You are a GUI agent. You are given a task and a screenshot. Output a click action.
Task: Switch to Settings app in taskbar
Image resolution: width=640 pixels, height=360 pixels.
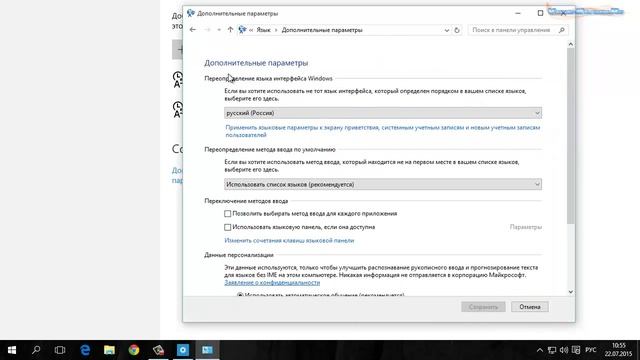pos(183,350)
